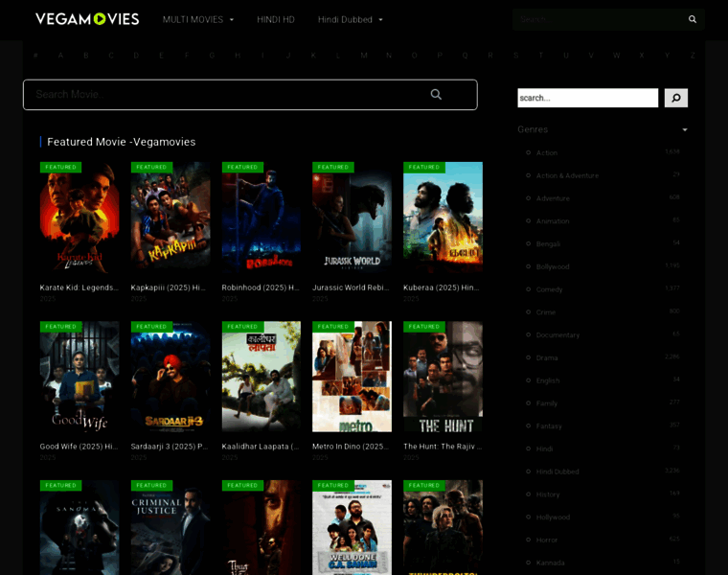Select the Action genre bullet
Image resolution: width=728 pixels, height=575 pixels.
(529, 152)
